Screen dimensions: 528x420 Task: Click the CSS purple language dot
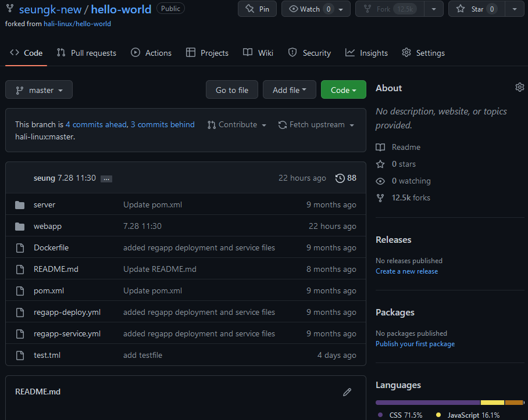380,415
